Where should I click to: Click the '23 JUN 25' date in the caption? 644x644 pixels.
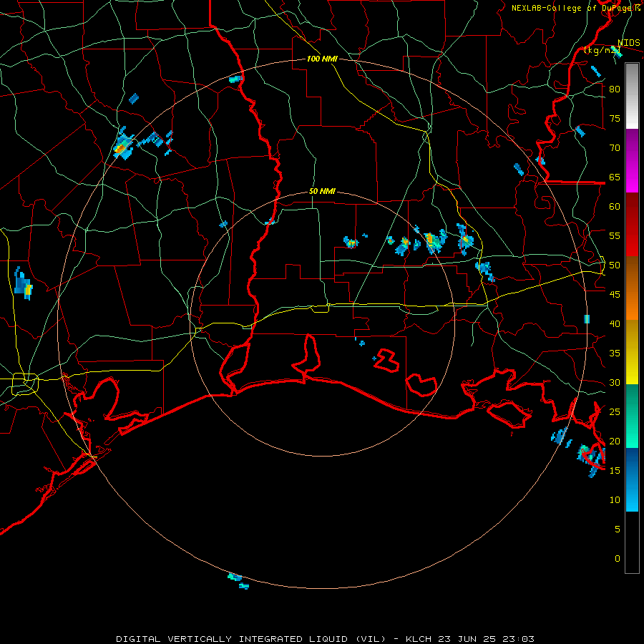[467, 639]
